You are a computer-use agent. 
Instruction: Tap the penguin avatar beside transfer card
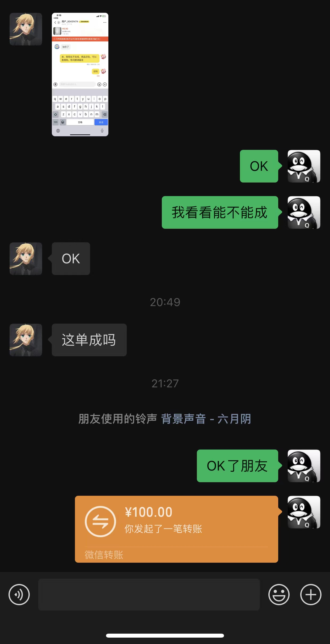pyautogui.click(x=304, y=512)
